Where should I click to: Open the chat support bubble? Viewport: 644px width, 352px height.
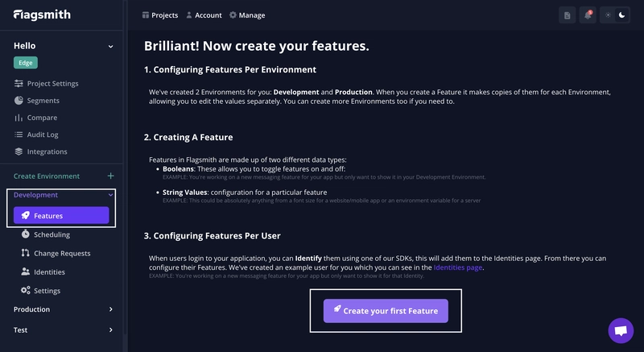pos(621,330)
